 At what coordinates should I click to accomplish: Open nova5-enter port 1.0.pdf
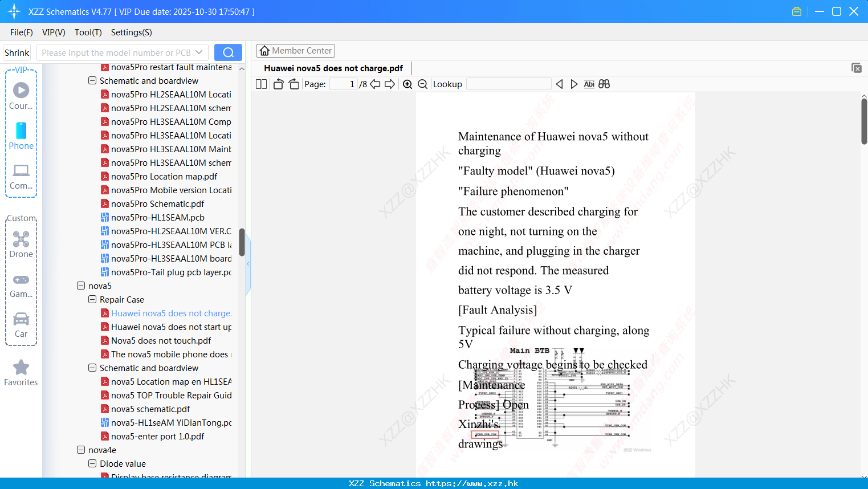click(x=152, y=437)
